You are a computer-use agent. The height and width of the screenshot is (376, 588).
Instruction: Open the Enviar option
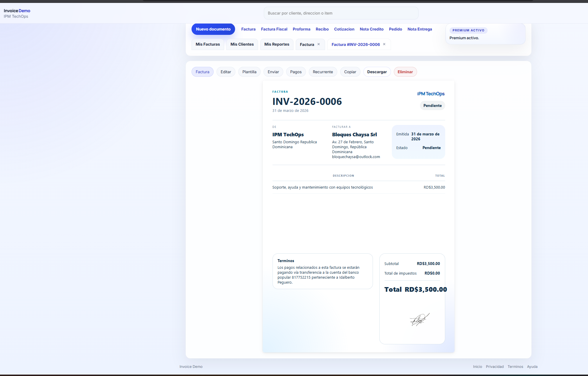pyautogui.click(x=273, y=72)
